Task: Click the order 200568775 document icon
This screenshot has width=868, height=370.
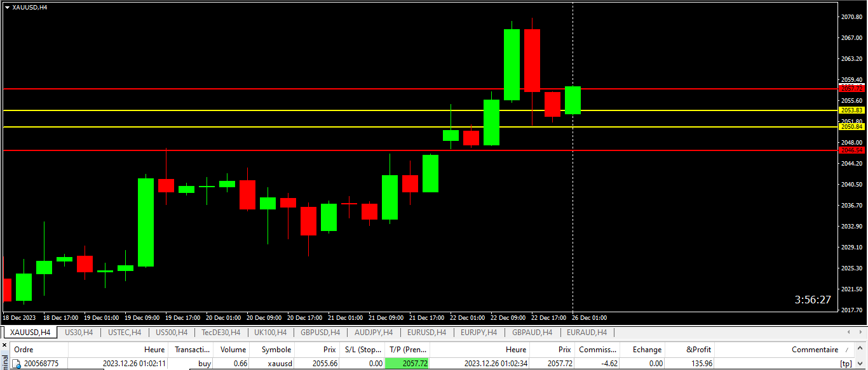Action: pos(18,364)
